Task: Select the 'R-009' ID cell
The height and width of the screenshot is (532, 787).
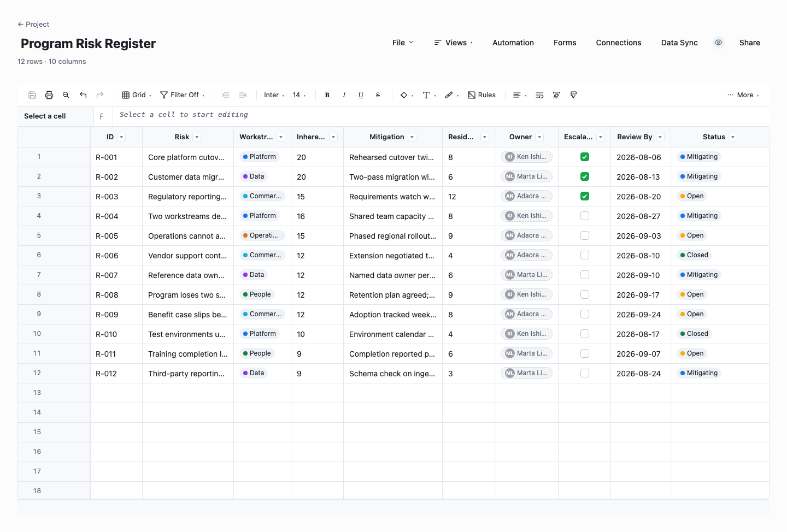Action: (116, 315)
